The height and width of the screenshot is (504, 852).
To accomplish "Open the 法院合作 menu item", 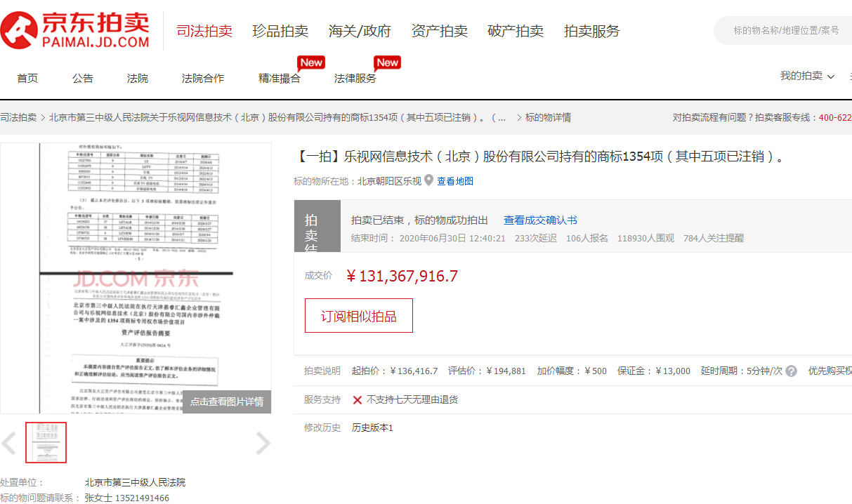I will [x=203, y=78].
